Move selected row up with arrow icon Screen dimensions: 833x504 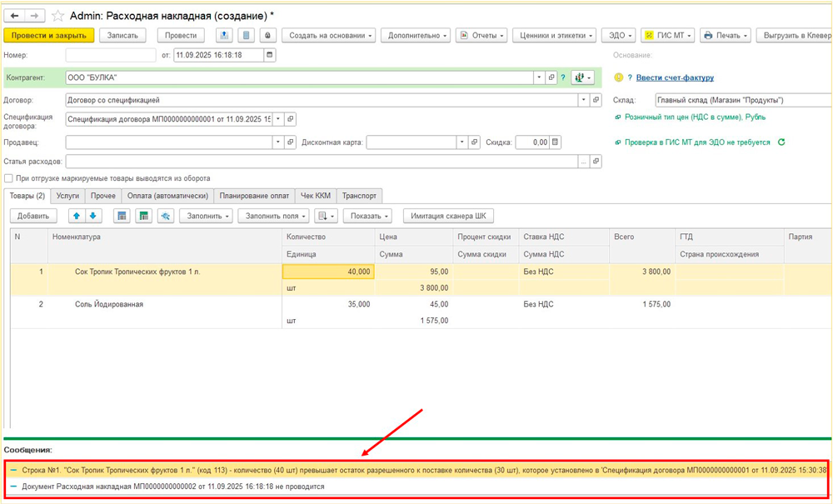point(77,217)
